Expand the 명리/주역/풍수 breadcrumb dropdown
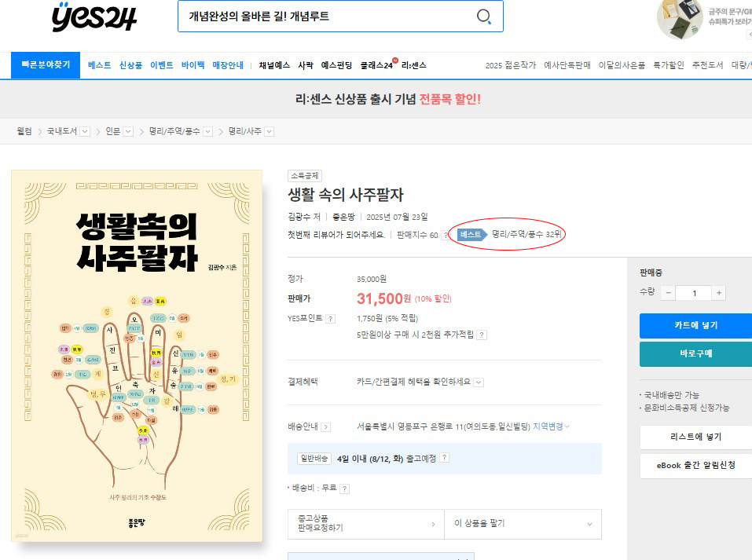This screenshot has height=560, width=752. (208, 131)
